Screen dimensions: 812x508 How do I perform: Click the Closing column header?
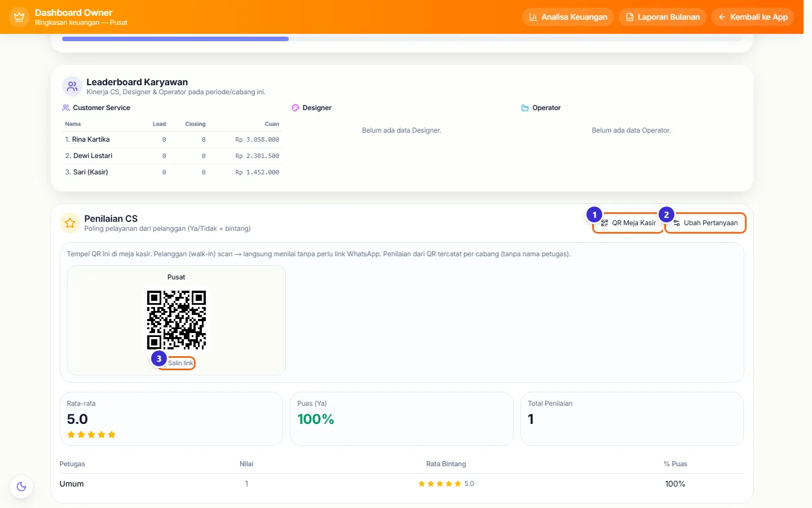coord(196,124)
